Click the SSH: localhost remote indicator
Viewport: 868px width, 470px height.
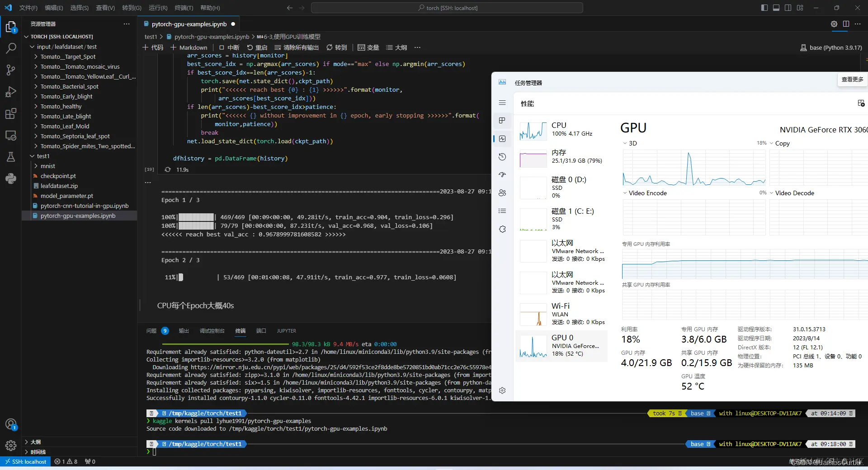[x=25, y=461]
